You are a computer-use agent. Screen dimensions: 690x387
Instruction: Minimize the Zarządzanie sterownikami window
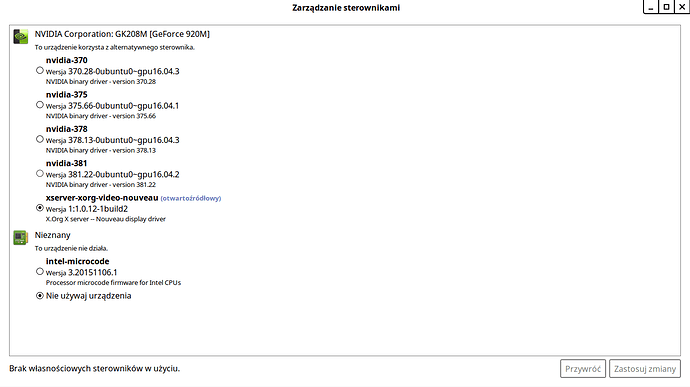point(650,7)
